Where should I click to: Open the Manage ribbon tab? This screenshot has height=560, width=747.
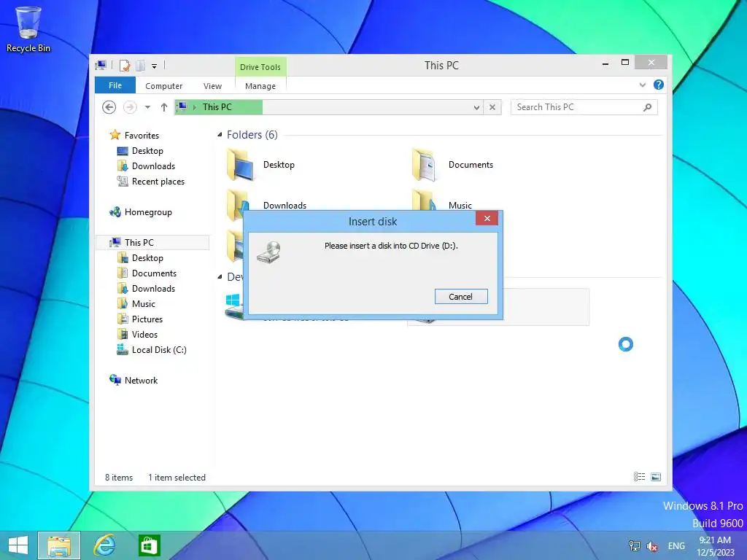coord(260,86)
